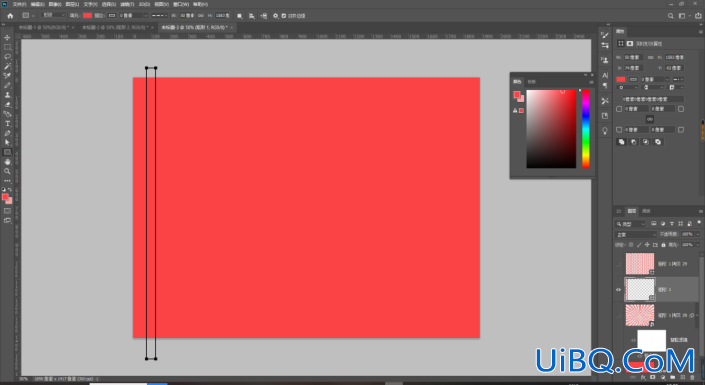The height and width of the screenshot is (385, 705).
Task: Open the layer blend mode dropdown
Action: tap(635, 234)
